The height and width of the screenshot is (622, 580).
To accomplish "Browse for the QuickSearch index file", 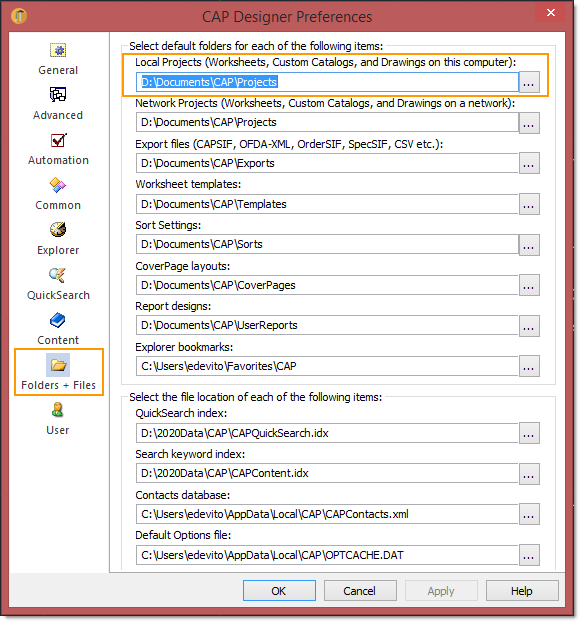I will [x=529, y=433].
